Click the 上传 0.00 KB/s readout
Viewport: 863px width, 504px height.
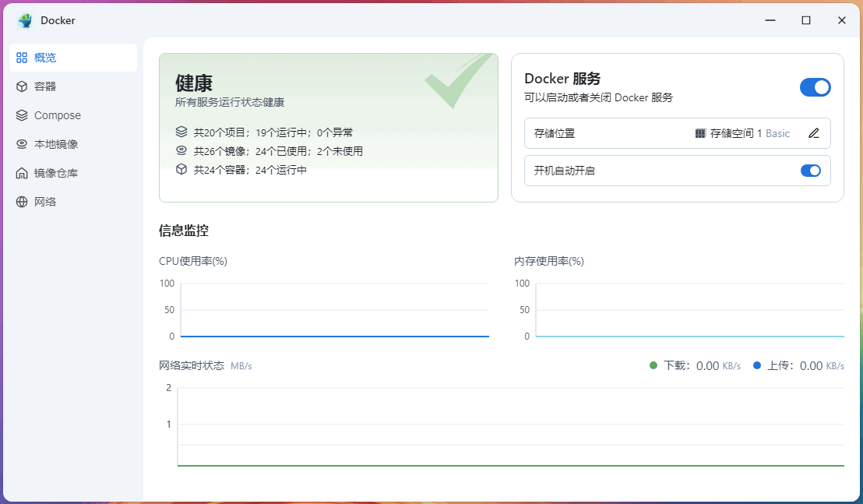pyautogui.click(x=805, y=365)
